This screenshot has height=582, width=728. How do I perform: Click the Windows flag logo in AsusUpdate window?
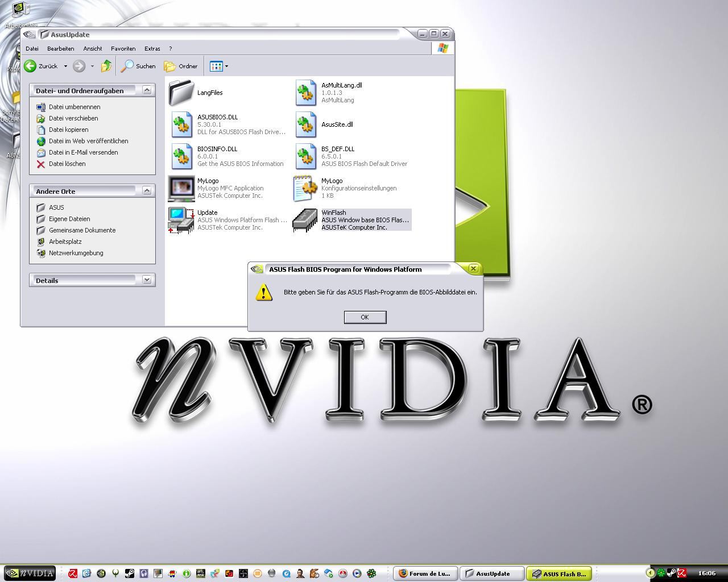pyautogui.click(x=442, y=49)
